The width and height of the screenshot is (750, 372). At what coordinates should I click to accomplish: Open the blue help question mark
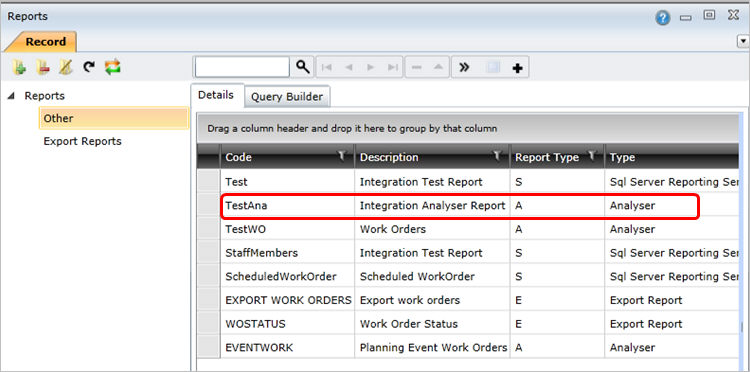(x=662, y=19)
